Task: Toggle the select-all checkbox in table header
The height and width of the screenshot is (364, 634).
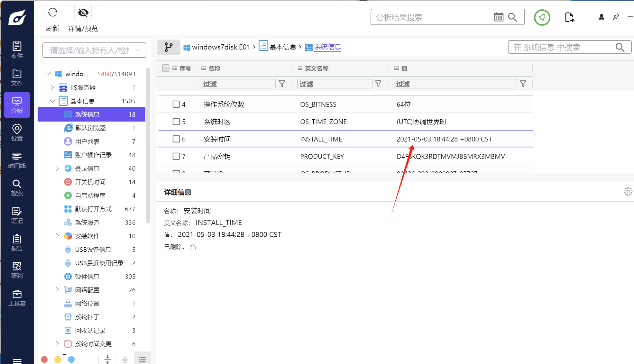Action: (166, 68)
